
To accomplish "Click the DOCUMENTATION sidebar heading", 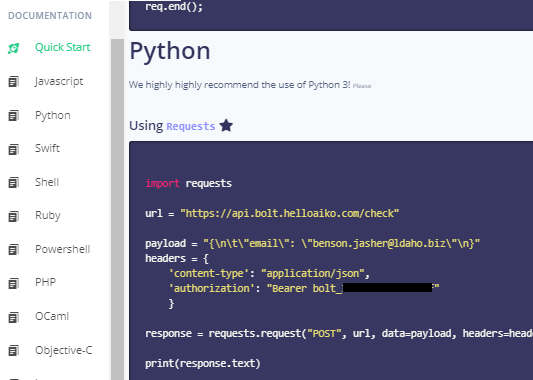I will pos(50,16).
